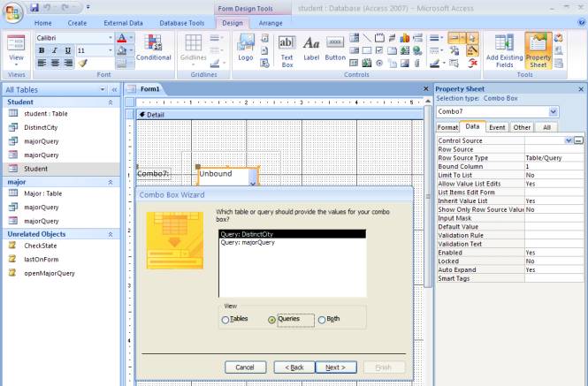This screenshot has width=588, height=386.
Task: Select the Combo Box control icon
Action: 354,38
